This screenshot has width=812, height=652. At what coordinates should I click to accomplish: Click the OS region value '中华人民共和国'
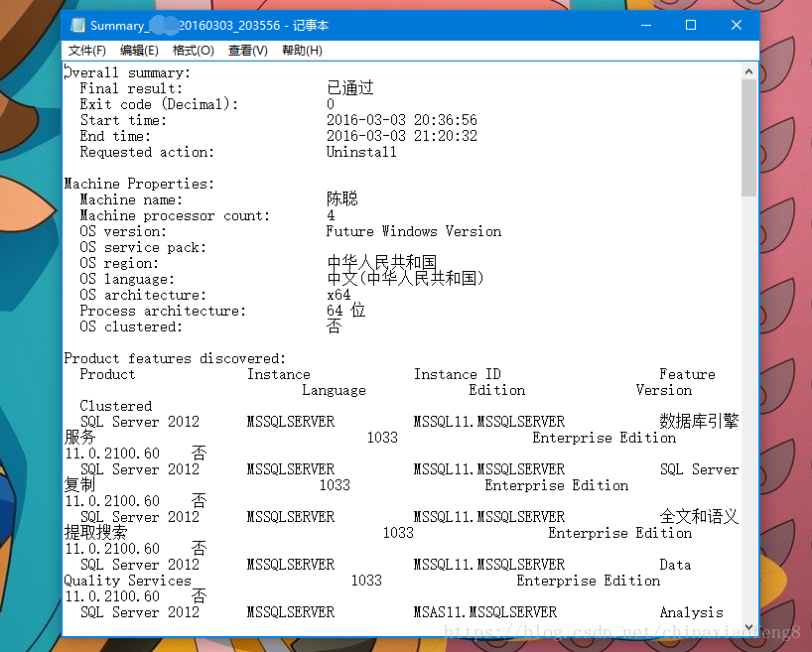[x=381, y=262]
